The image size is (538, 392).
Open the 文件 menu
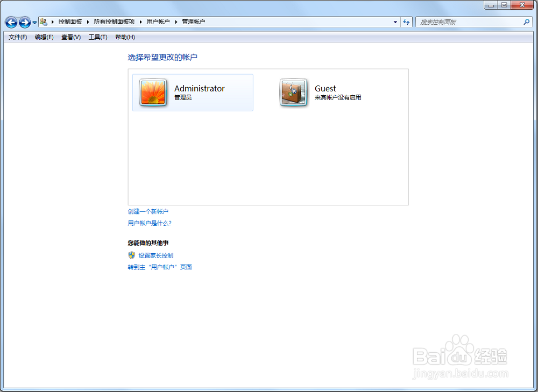tap(17, 37)
